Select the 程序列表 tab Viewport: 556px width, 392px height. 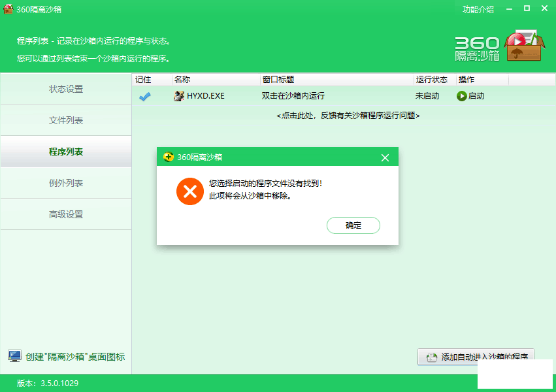pos(66,152)
